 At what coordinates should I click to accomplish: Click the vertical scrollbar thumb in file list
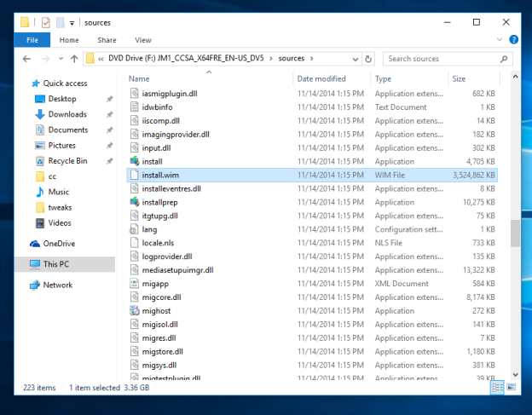click(513, 232)
